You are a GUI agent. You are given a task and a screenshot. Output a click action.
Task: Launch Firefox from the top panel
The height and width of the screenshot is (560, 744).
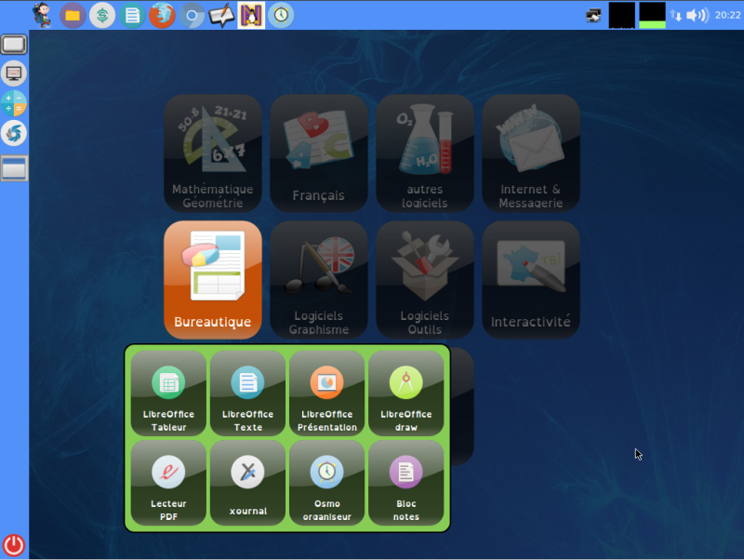[162, 16]
